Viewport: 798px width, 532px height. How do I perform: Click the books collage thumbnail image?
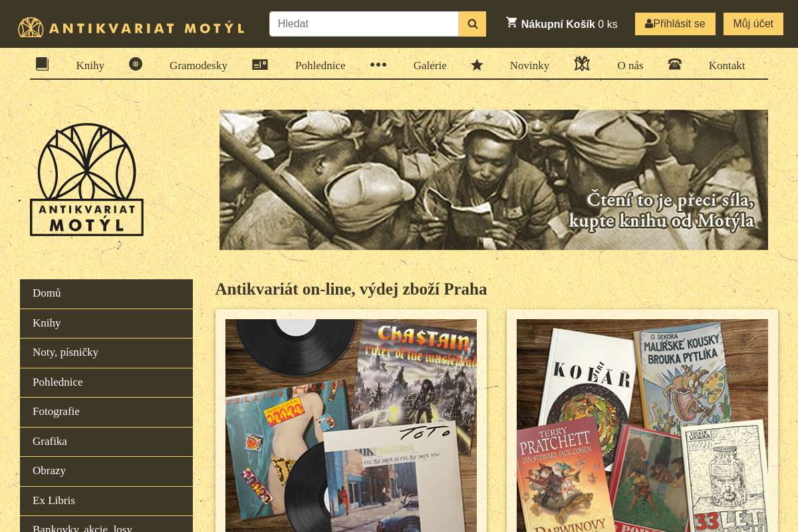point(642,426)
